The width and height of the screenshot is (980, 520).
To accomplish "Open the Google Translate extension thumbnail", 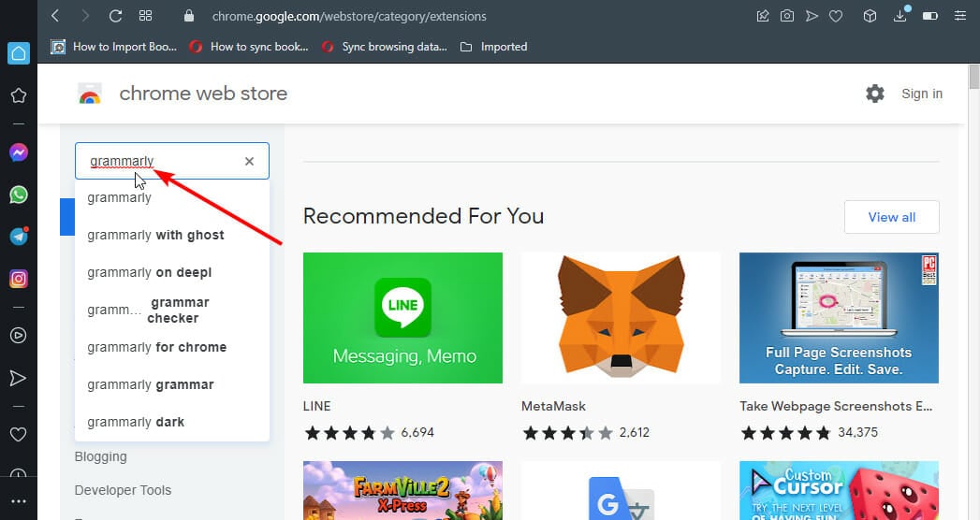I will point(621,491).
